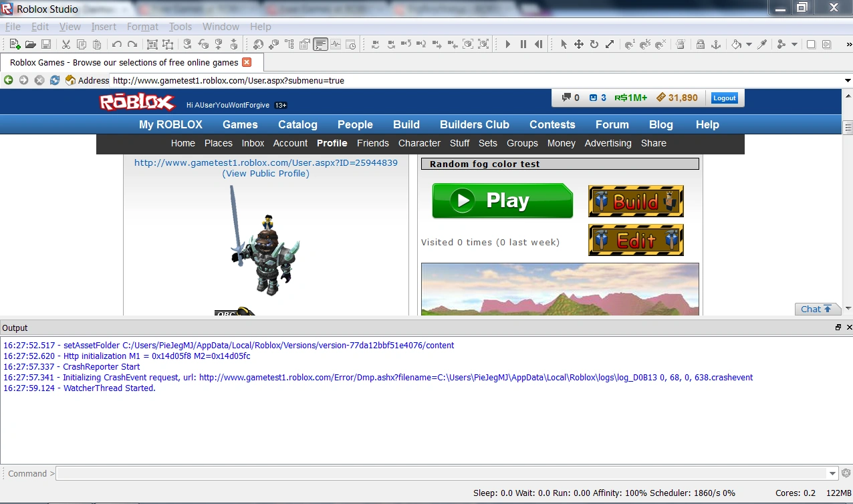Select the Move tool cross-arrows icon
The width and height of the screenshot is (853, 504).
tap(579, 44)
